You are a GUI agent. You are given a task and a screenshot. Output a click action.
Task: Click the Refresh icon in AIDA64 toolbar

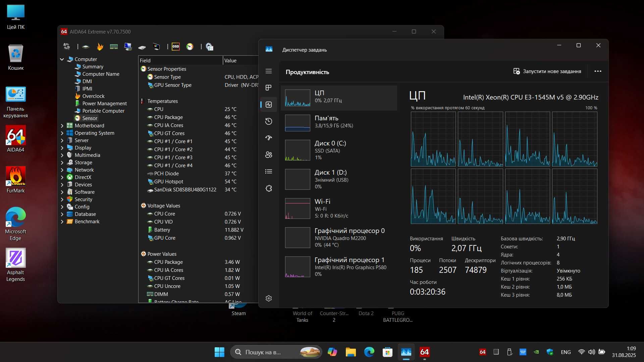(67, 47)
